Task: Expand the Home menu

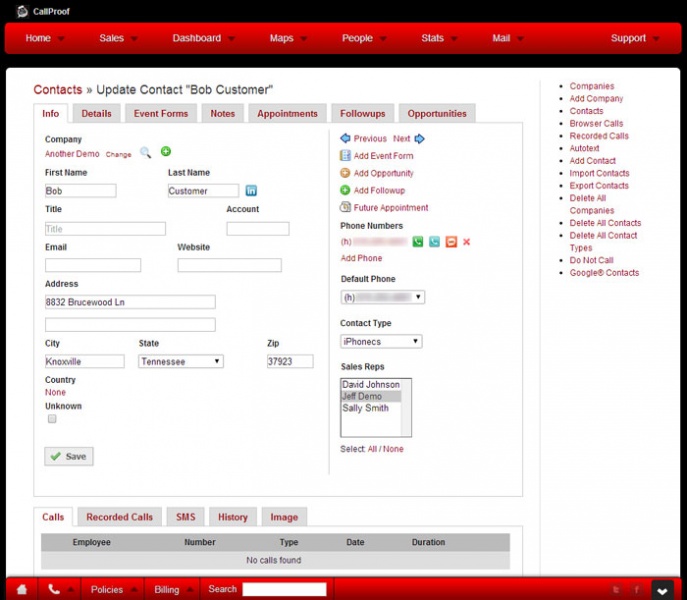Action: 45,38
